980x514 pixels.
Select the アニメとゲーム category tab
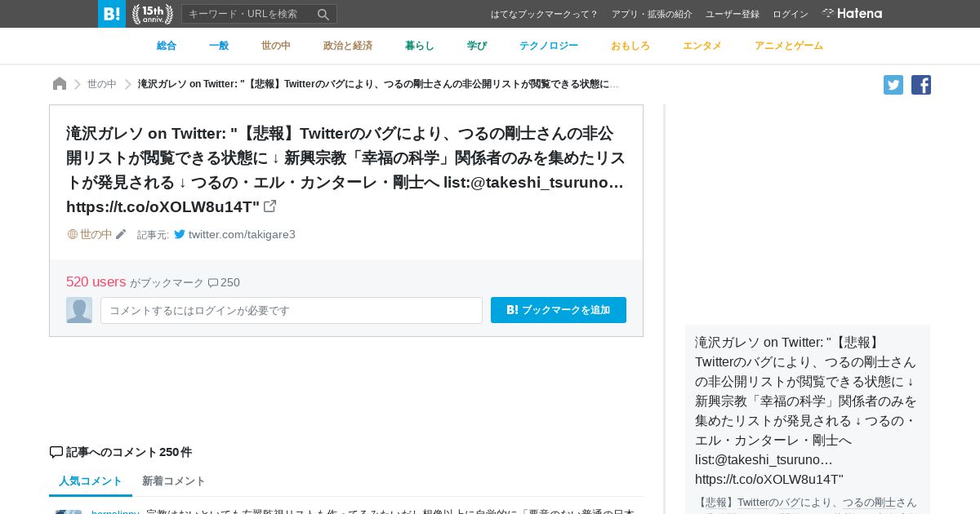point(789,46)
